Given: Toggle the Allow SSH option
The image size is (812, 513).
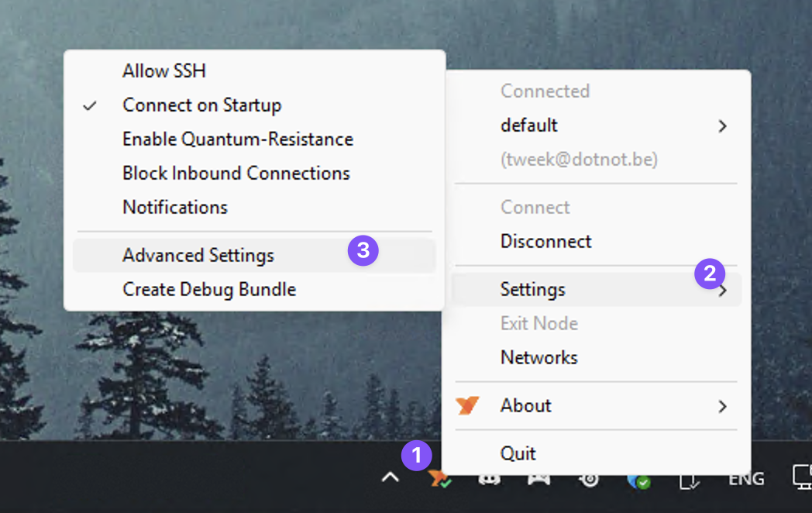Looking at the screenshot, I should [x=254, y=71].
